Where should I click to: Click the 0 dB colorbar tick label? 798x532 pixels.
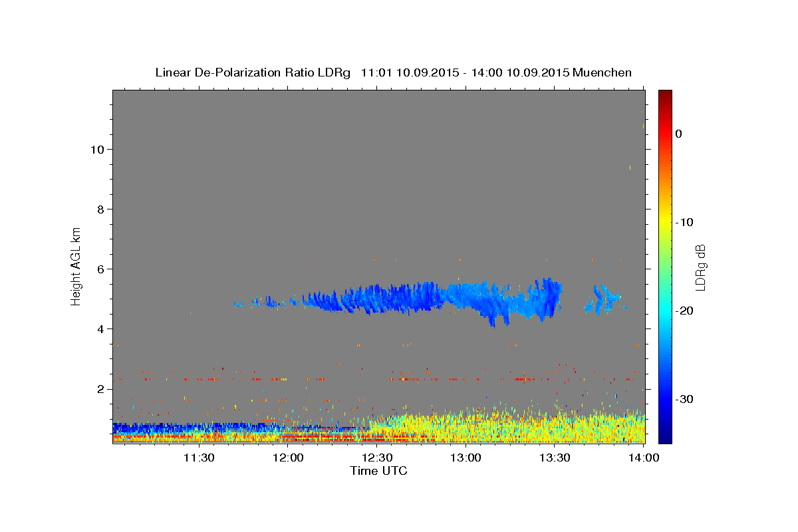click(678, 134)
